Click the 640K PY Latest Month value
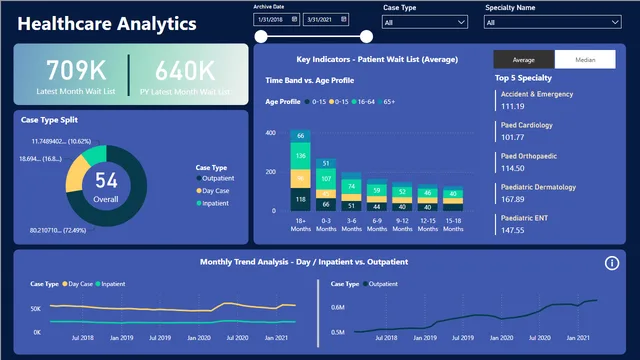Viewport: 640px width, 360px height. pyautogui.click(x=185, y=71)
